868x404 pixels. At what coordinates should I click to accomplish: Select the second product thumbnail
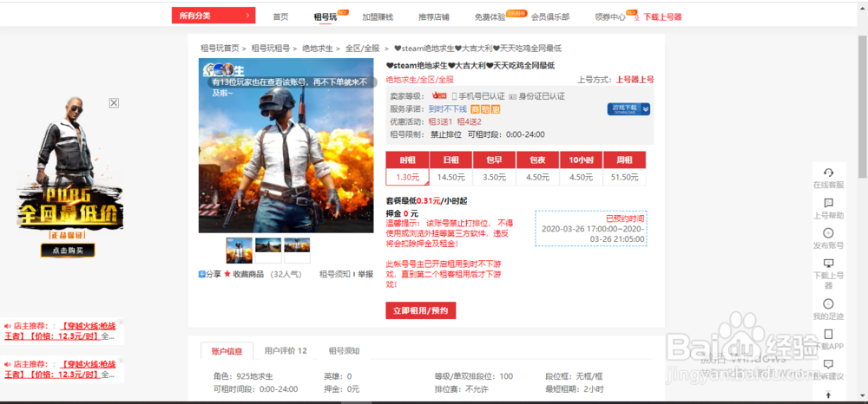pos(268,251)
